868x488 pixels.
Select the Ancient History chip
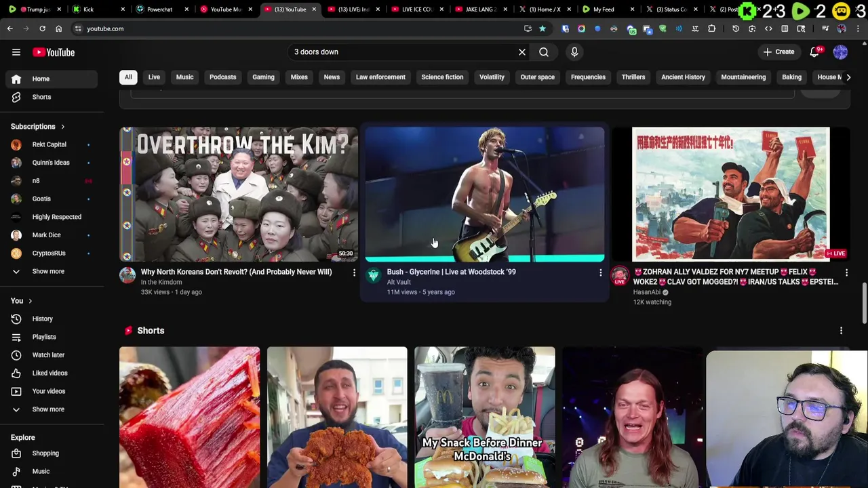coord(683,77)
